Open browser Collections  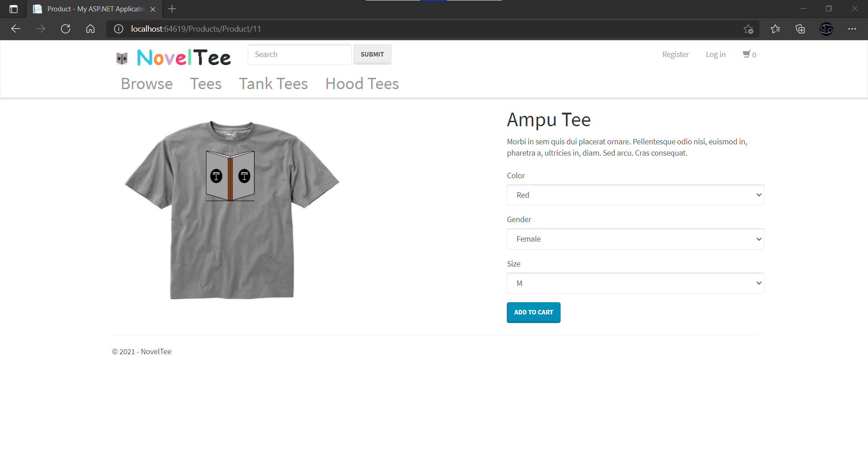[800, 29]
